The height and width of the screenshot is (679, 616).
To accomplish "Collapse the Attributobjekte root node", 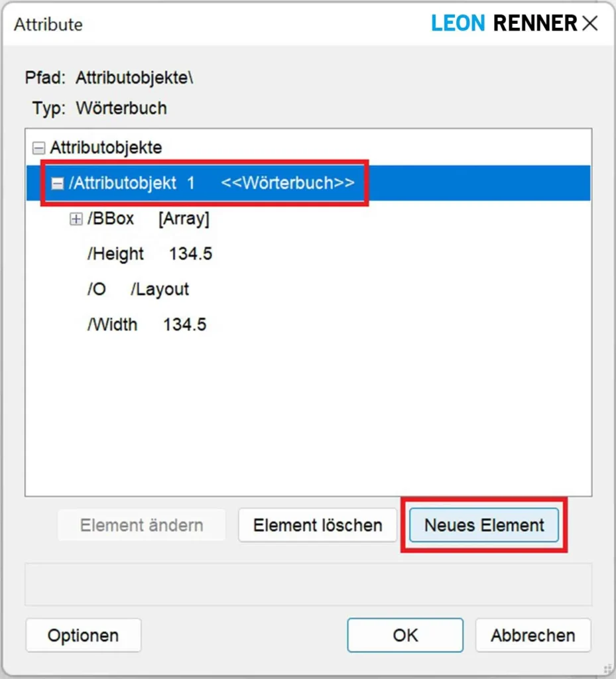I will click(39, 148).
